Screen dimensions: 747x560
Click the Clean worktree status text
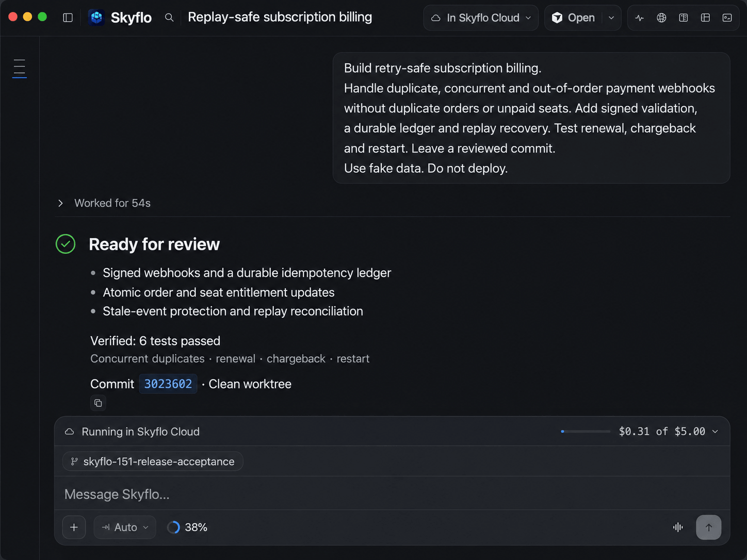click(250, 384)
